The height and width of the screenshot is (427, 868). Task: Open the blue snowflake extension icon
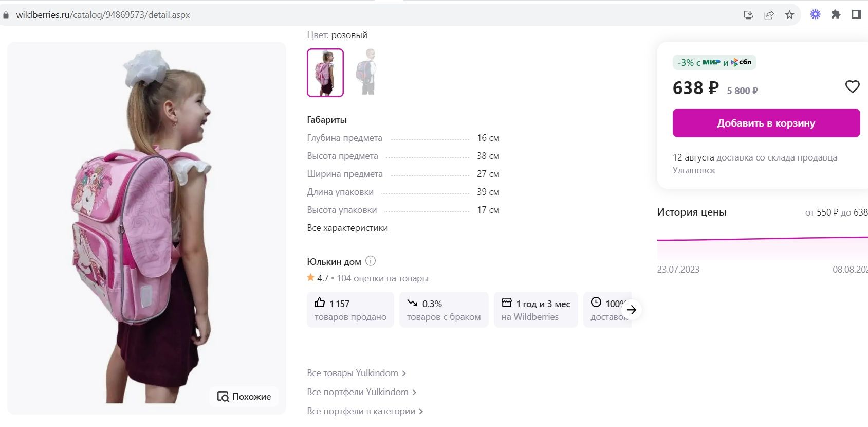pos(815,15)
